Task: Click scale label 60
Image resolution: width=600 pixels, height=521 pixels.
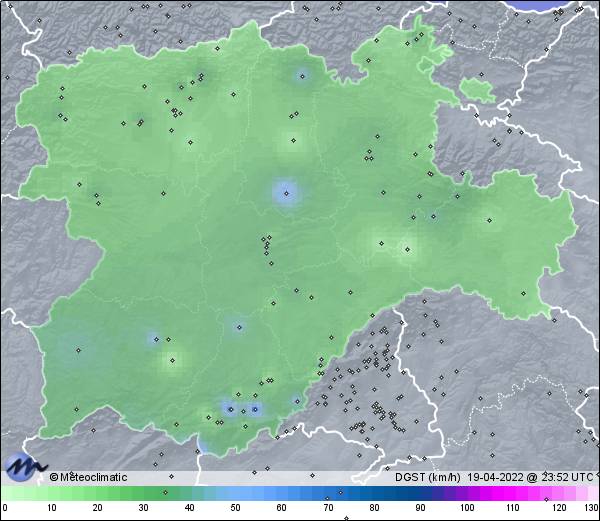Action: (282, 508)
